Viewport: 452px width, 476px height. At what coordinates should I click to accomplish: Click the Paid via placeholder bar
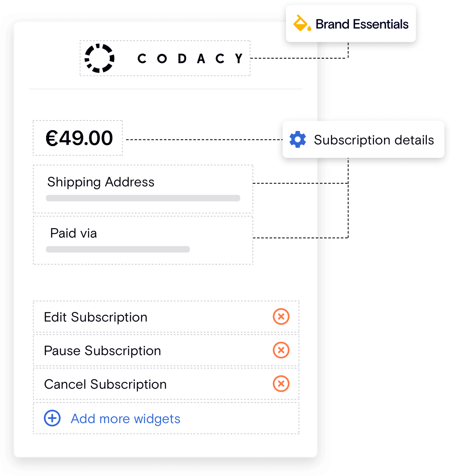pyautogui.click(x=117, y=249)
